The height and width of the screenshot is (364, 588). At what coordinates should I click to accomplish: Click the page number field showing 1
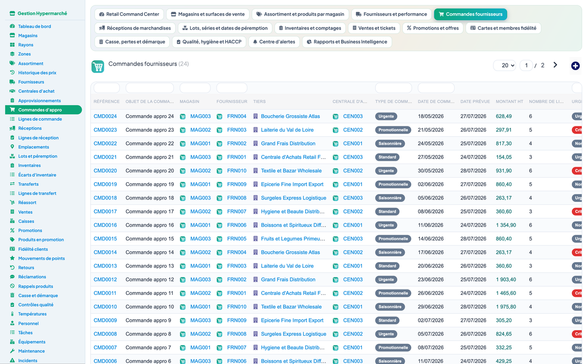point(526,65)
